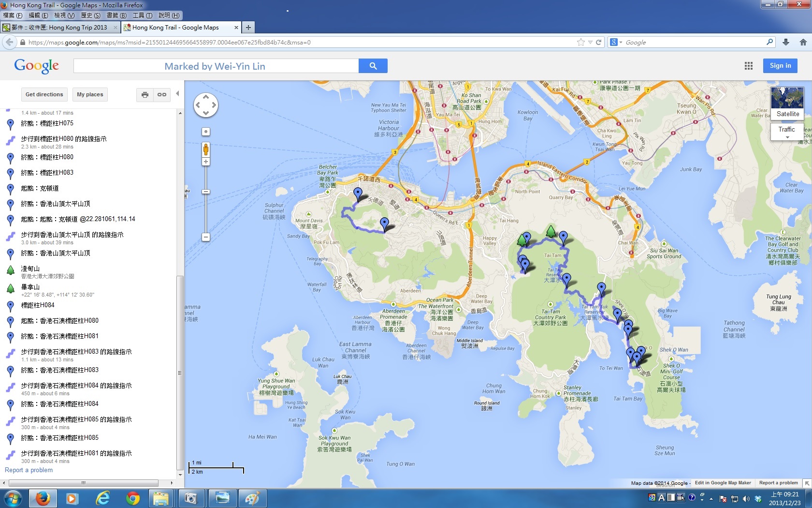Open the 說明 (H) menu
This screenshot has width=812, height=508.
(169, 15)
